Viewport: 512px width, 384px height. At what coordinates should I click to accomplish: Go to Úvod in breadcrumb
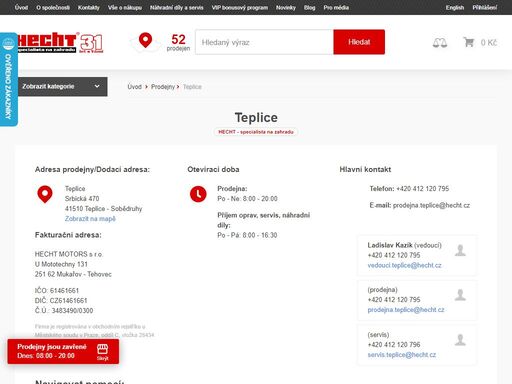[135, 87]
